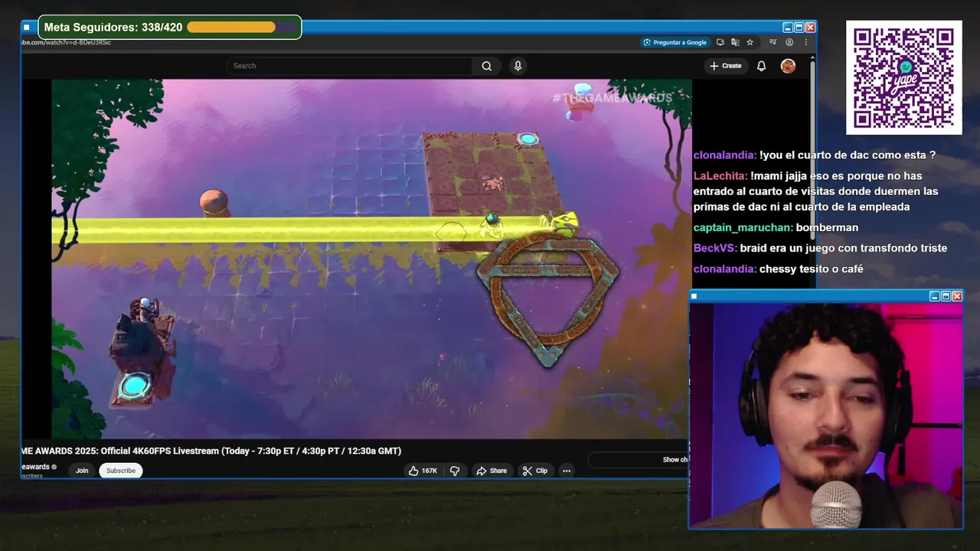Dislike the video with thumbs-down
980x551 pixels.
pos(455,471)
